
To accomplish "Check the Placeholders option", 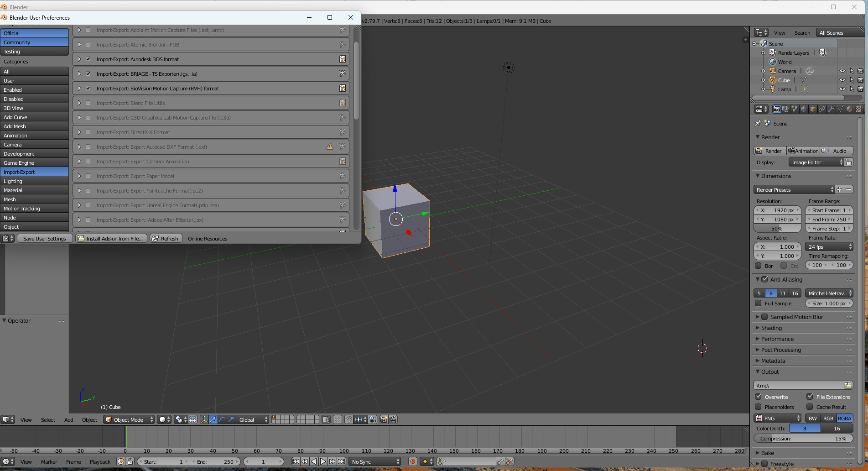I will (x=759, y=407).
